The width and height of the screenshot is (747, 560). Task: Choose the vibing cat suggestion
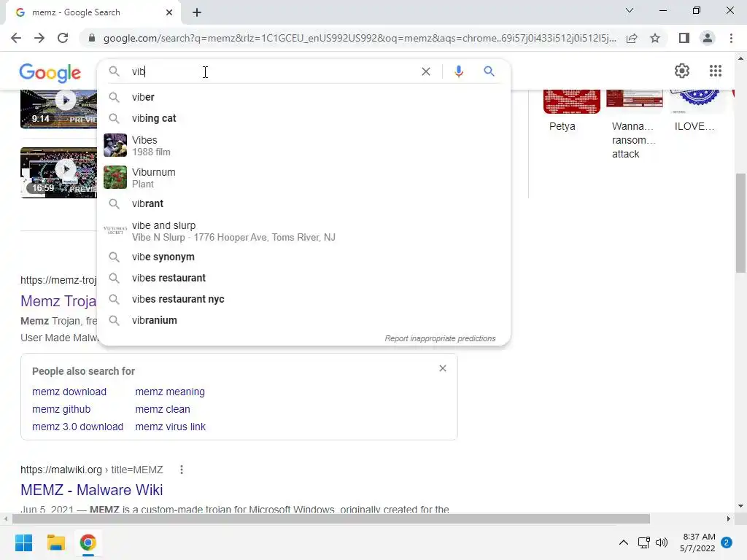point(304,118)
